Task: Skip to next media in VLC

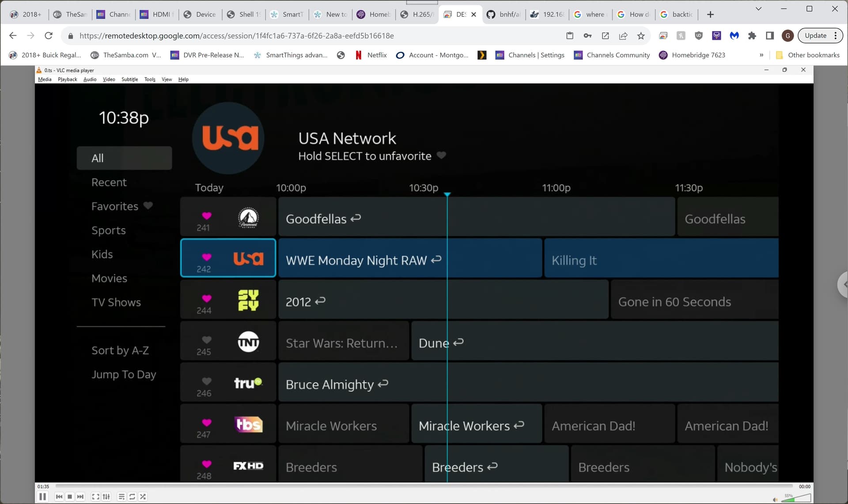Action: (x=80, y=496)
